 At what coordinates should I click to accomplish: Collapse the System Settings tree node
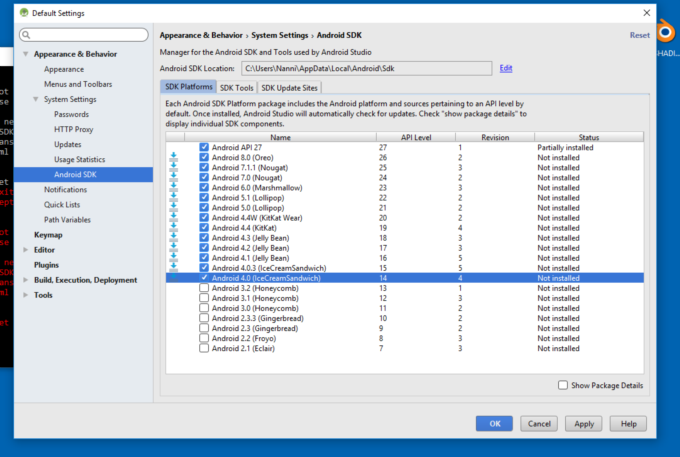click(36, 99)
